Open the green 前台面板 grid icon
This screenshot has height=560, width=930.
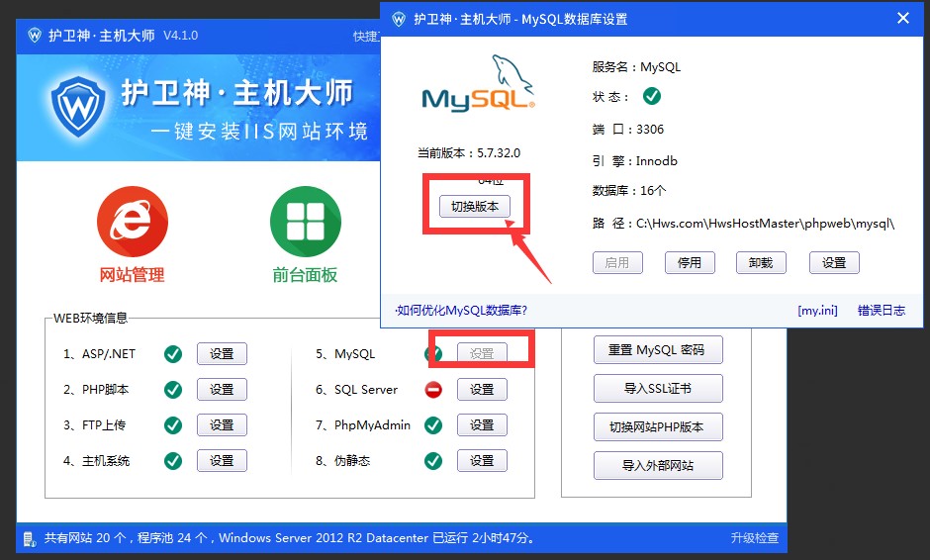(305, 221)
